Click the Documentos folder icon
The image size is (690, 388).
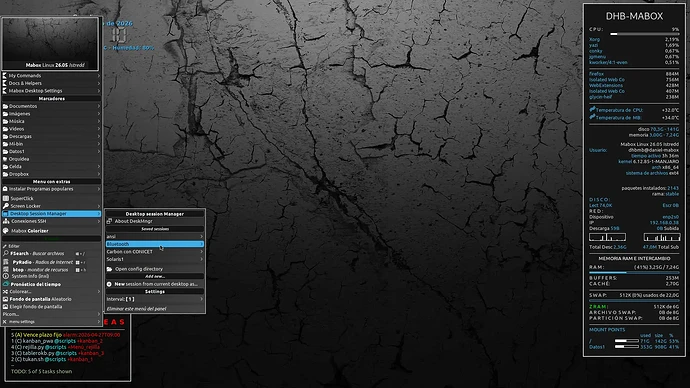[x=5, y=106]
